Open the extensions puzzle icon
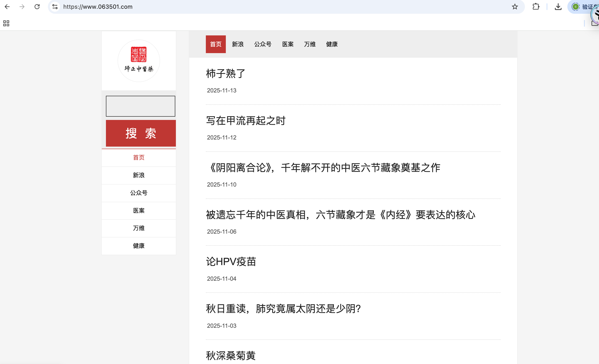599x364 pixels. 536,7
